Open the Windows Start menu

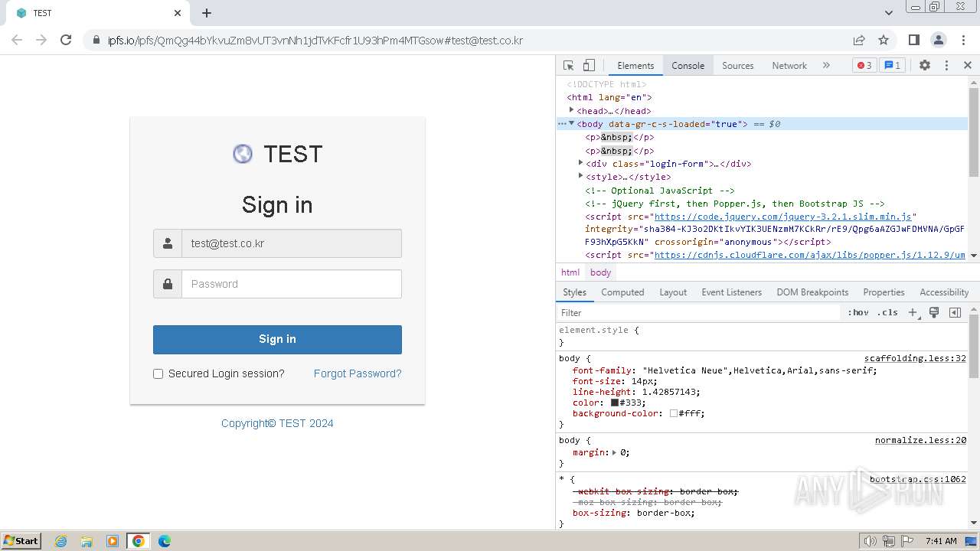[x=21, y=540]
